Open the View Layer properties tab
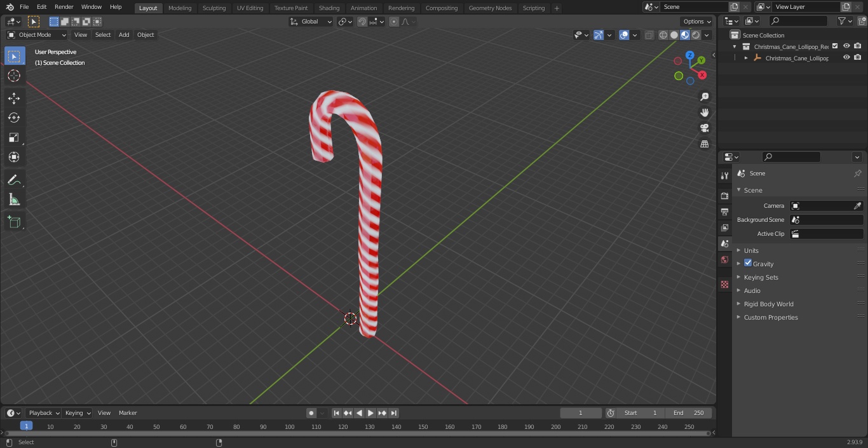Image resolution: width=868 pixels, height=448 pixels. pos(724,227)
